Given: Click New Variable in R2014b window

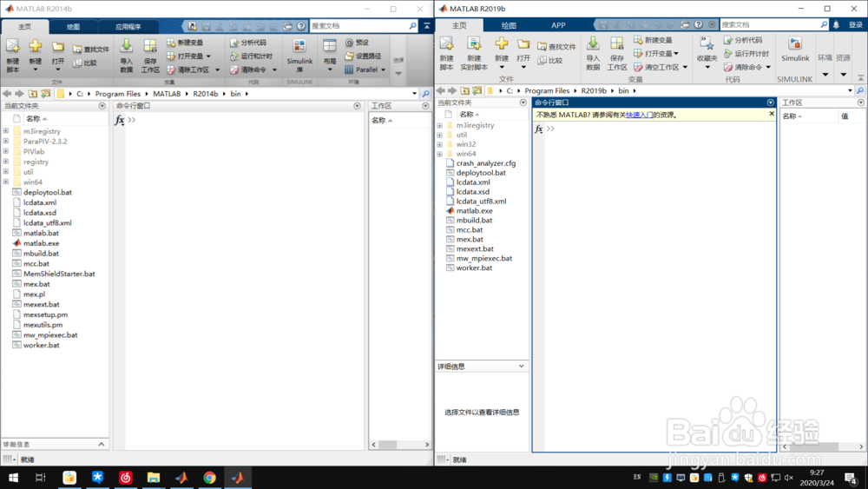Looking at the screenshot, I should (186, 43).
